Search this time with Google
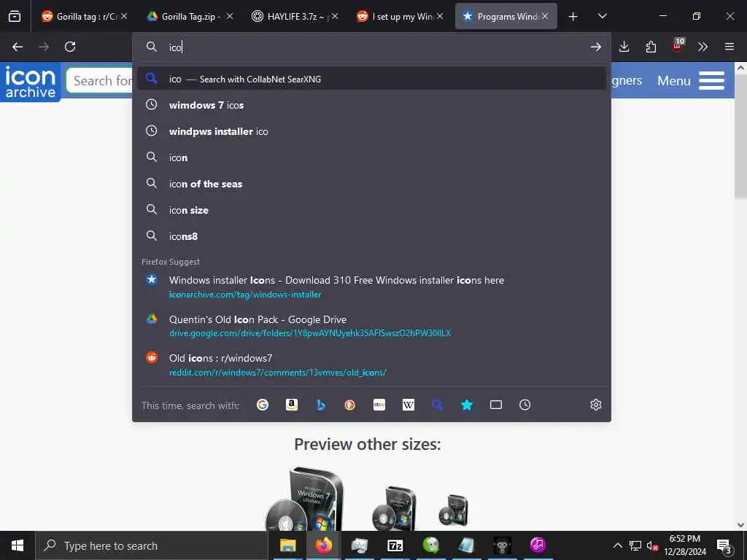This screenshot has height=560, width=747. point(263,405)
